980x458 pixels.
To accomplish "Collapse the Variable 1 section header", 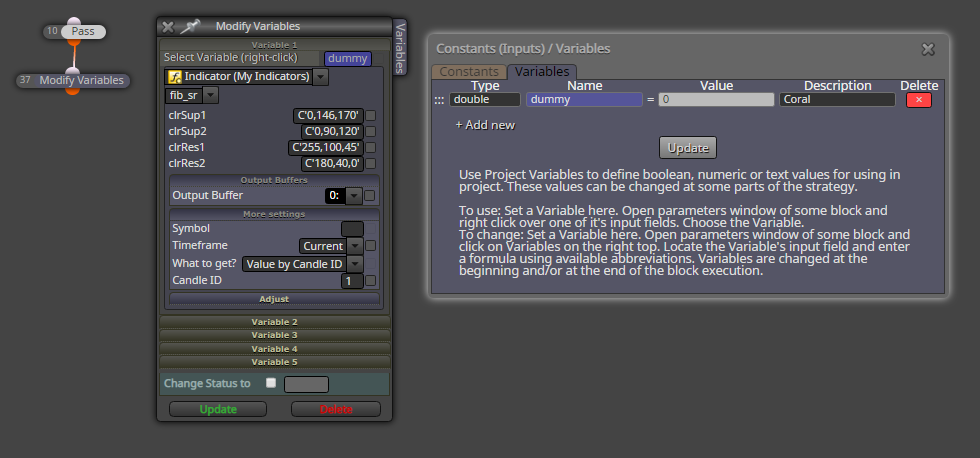I will (x=274, y=45).
